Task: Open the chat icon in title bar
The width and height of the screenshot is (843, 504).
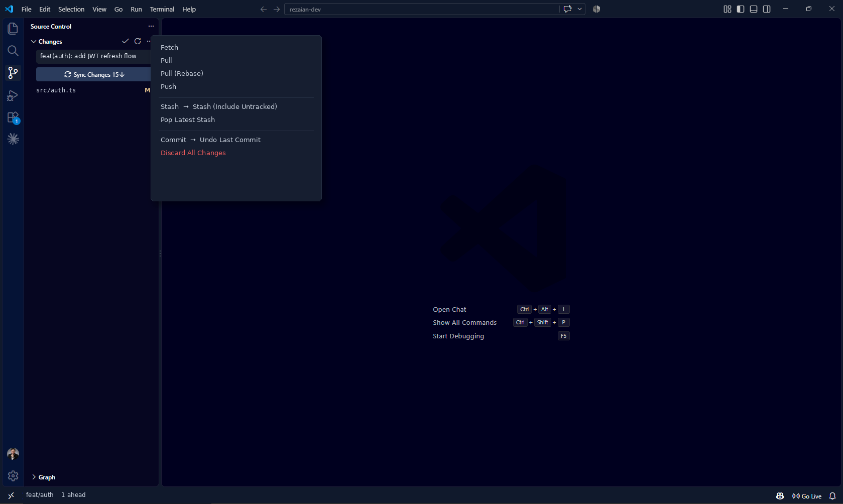Action: pyautogui.click(x=567, y=9)
